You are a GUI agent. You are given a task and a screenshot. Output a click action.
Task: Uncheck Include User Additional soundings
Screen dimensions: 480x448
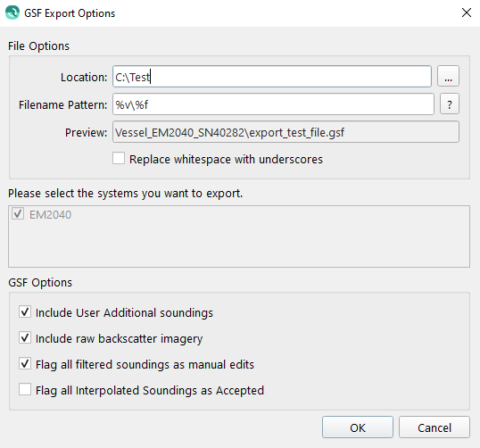tap(25, 312)
